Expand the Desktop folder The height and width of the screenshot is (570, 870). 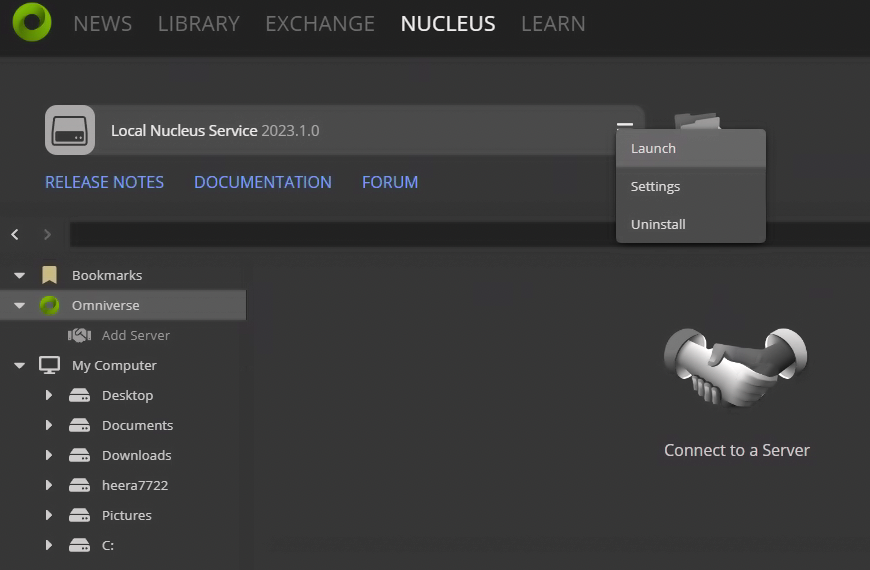pyautogui.click(x=49, y=395)
